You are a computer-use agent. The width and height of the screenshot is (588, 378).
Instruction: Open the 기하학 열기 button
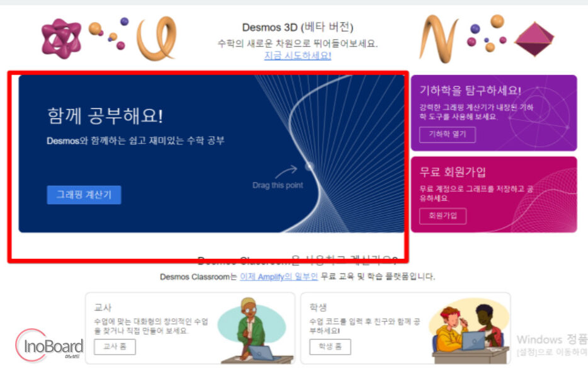coord(448,134)
